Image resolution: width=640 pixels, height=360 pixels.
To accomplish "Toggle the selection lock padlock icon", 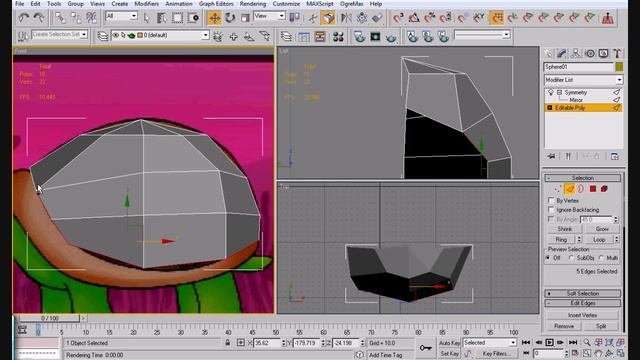I will tap(228, 343).
